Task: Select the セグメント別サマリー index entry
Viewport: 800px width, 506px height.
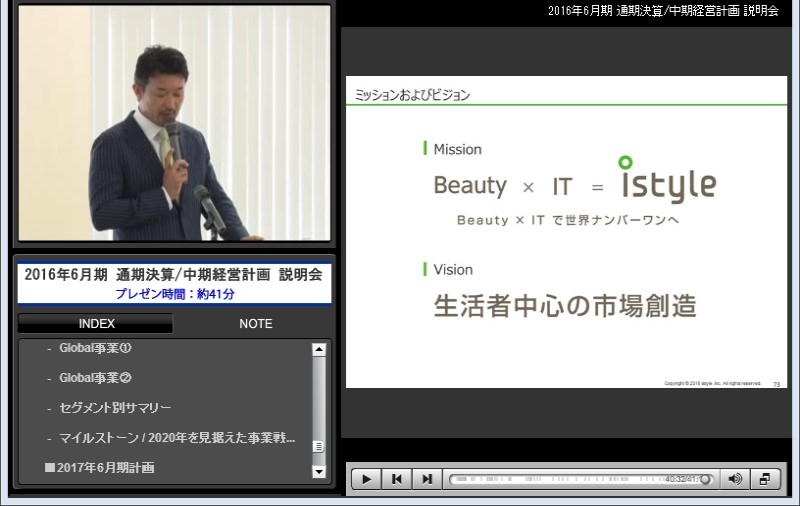Action: tap(115, 408)
